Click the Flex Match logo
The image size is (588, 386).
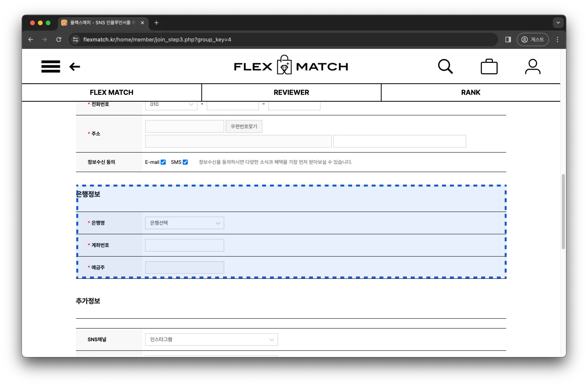tap(291, 66)
